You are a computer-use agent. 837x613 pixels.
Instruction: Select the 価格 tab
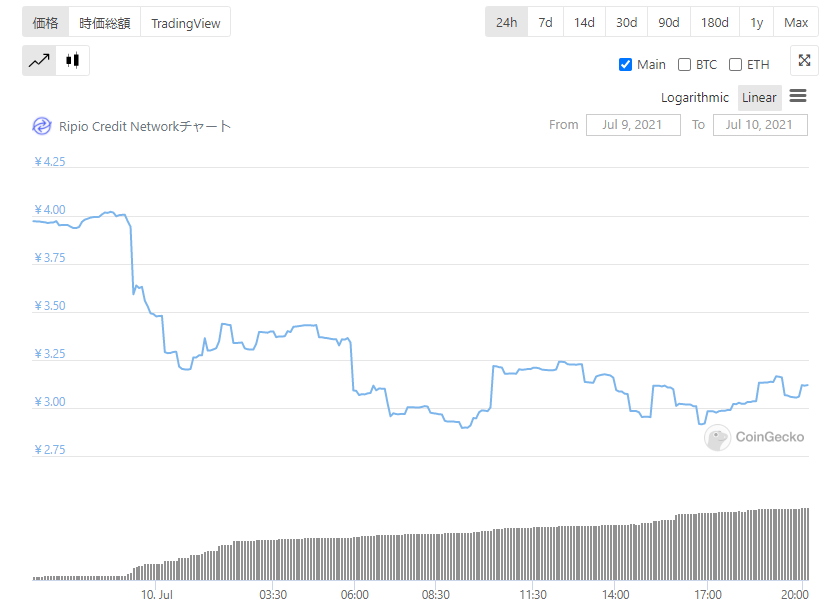(45, 22)
